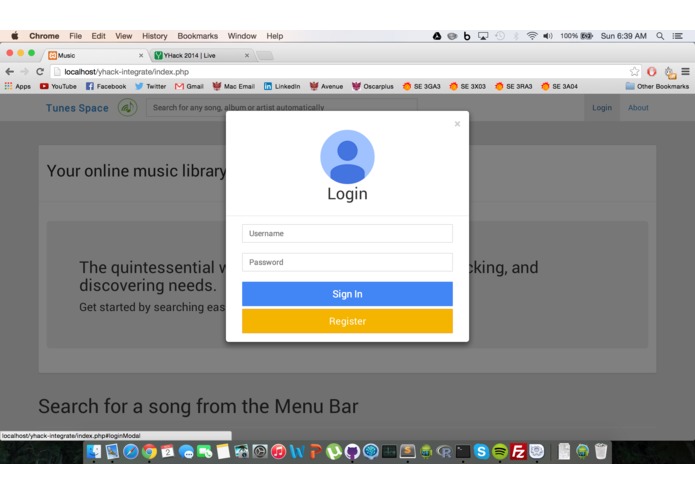The width and height of the screenshot is (695, 494).
Task: Open Google Chrome in the dock
Action: tap(149, 451)
